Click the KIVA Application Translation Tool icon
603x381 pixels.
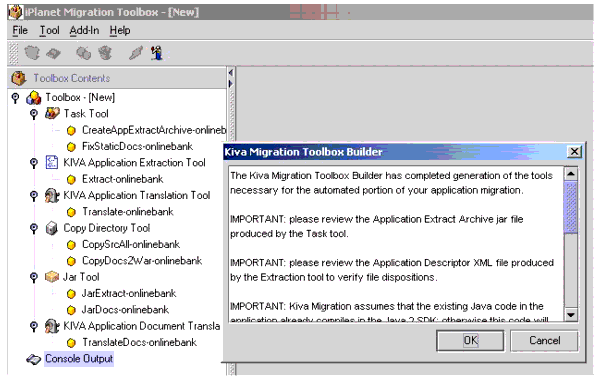52,195
